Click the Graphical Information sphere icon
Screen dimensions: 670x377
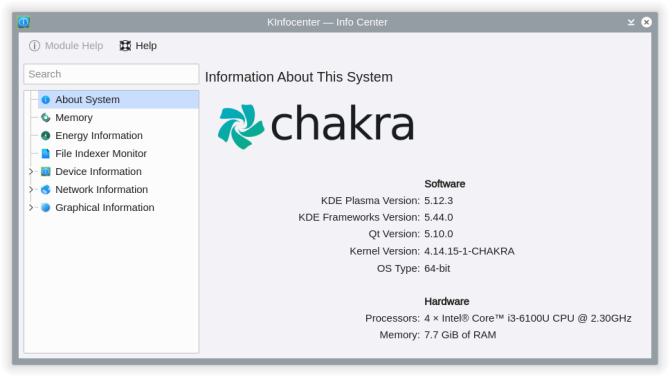pyautogui.click(x=46, y=207)
